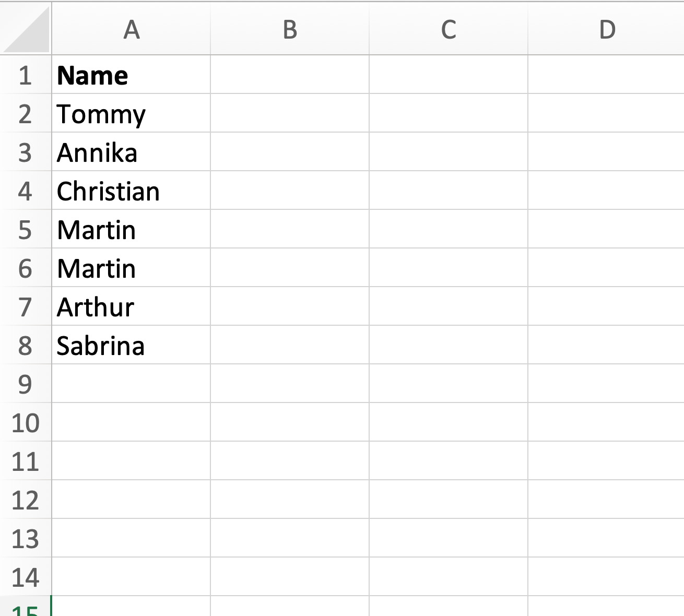Select column B header

pos(290,29)
